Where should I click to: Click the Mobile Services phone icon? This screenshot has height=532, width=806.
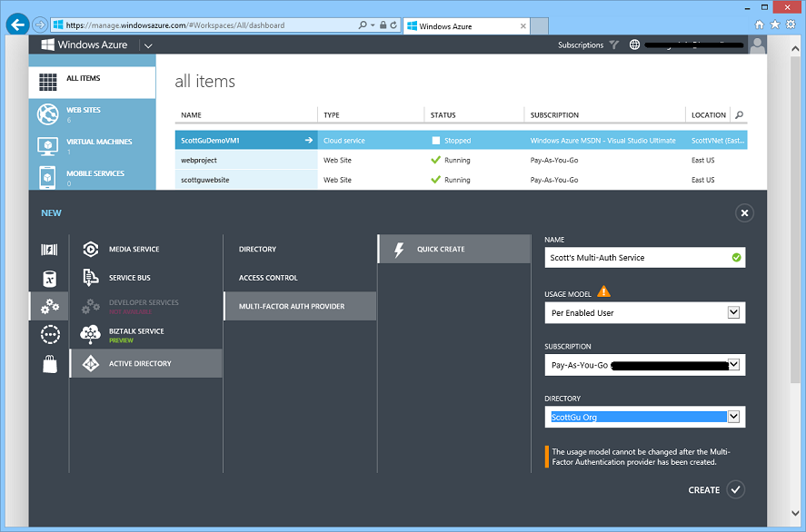47,178
